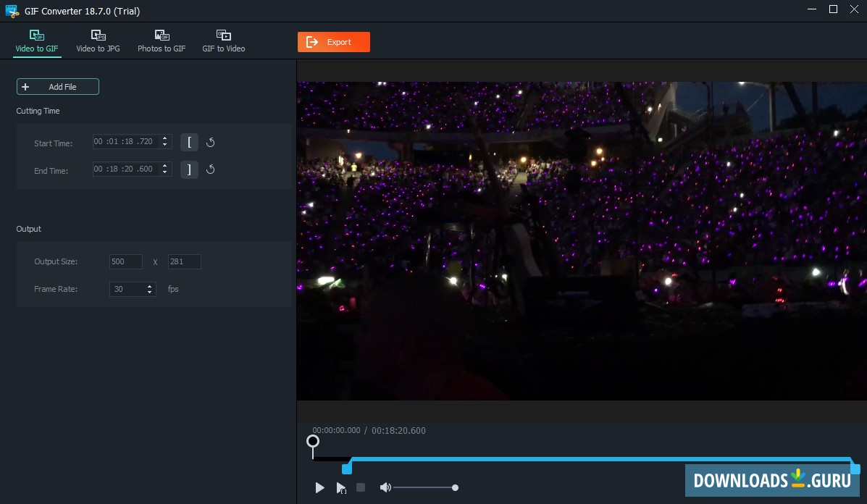Click the Photos to GIF feature icon
This screenshot has height=504, width=867.
[x=161, y=35]
